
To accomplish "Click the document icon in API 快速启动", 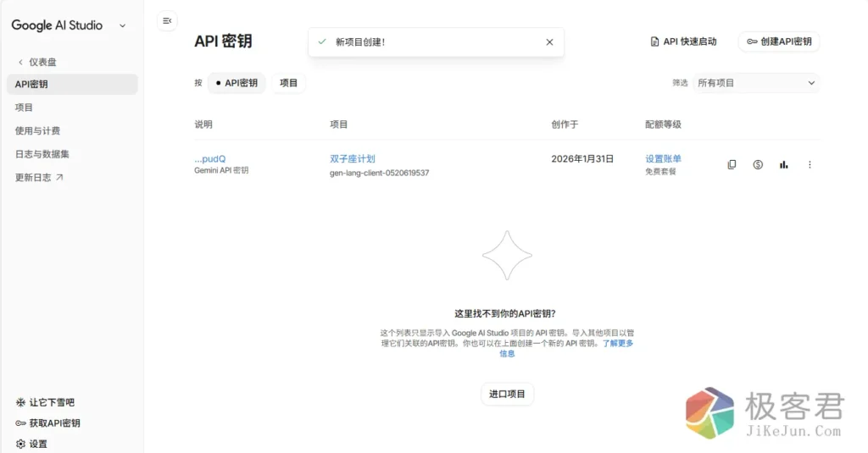I will coord(654,41).
